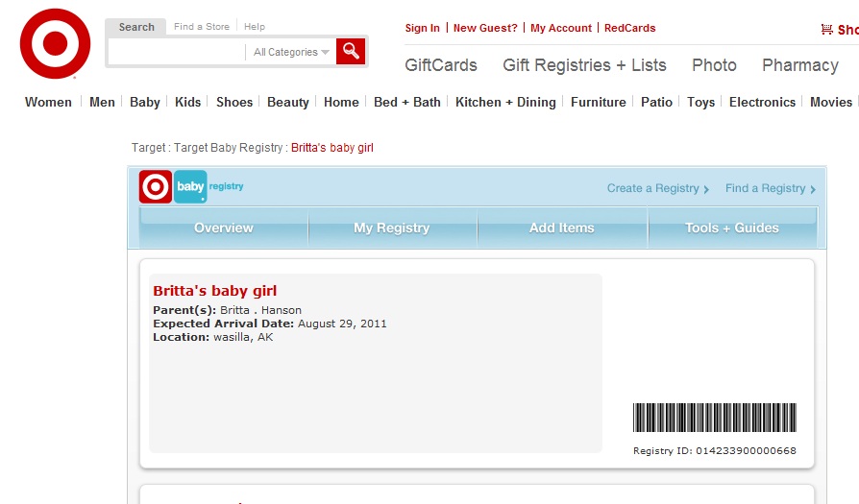Click the Britta's baby girl heading
Viewport: 859px width, 504px height.
(215, 291)
